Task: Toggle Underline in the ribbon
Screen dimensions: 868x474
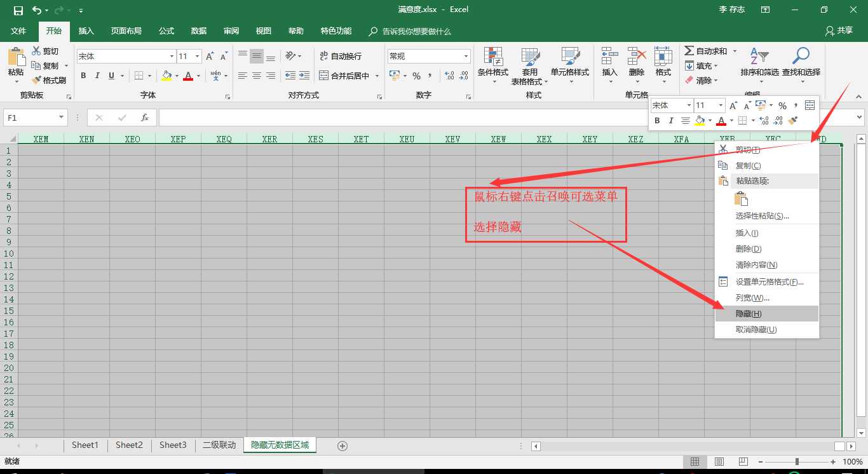Action: pos(112,76)
